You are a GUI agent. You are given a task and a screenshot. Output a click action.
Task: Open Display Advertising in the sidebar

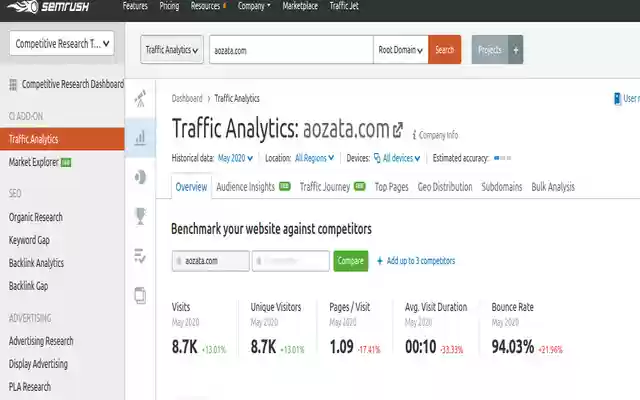pyautogui.click(x=38, y=364)
